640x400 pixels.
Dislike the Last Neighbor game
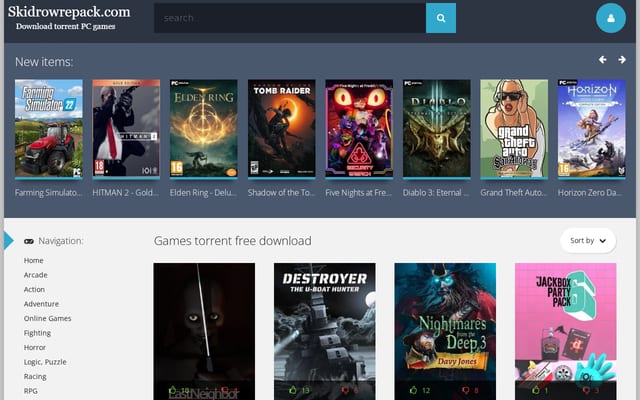(x=224, y=391)
